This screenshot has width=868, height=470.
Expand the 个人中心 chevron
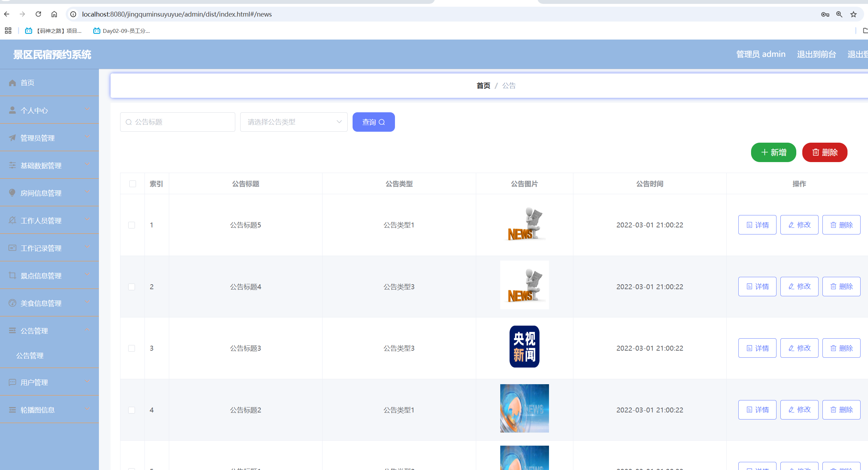click(87, 109)
